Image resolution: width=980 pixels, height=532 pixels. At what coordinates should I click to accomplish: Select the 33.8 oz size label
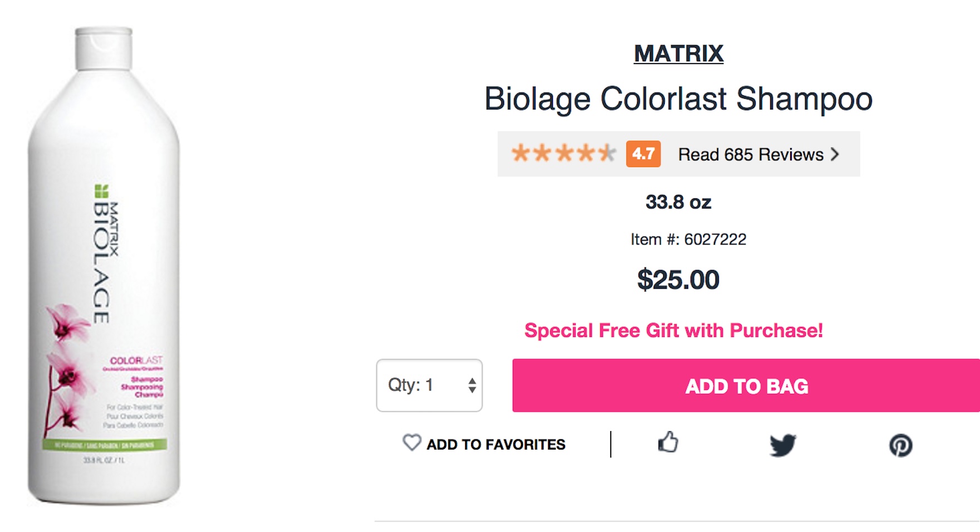[x=678, y=202]
